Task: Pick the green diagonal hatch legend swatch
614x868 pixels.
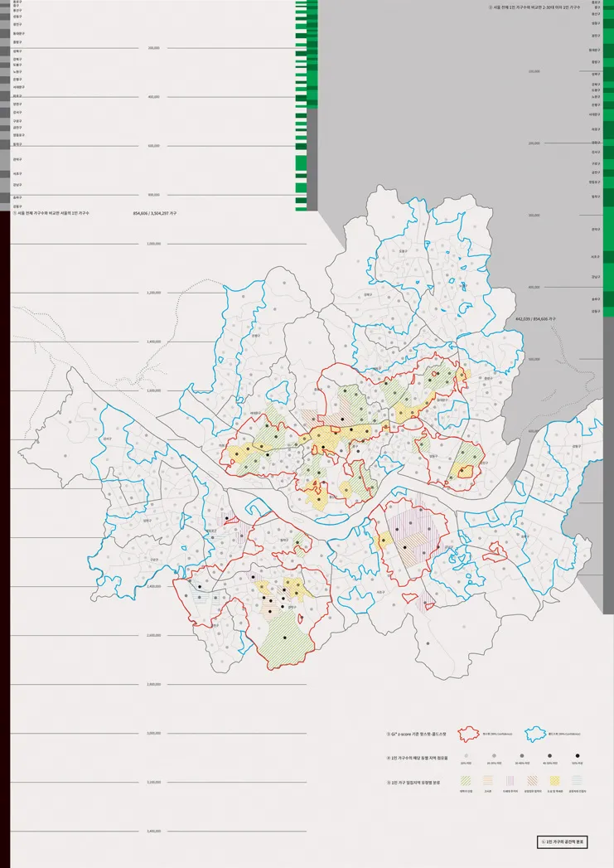Action: tap(466, 780)
